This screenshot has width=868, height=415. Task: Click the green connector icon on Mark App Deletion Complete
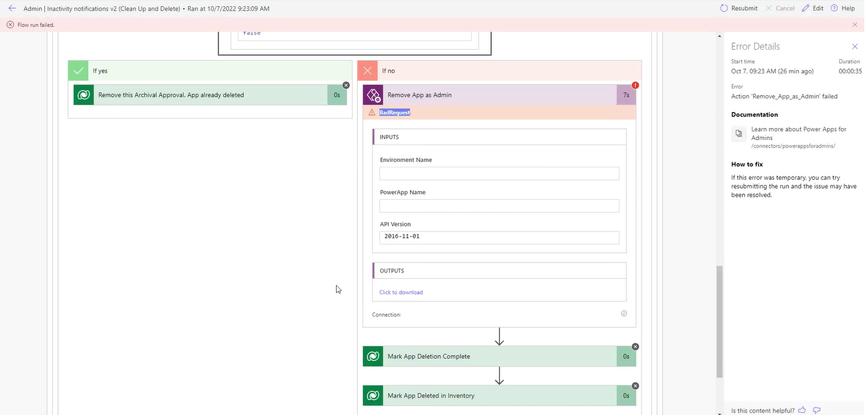pyautogui.click(x=373, y=356)
